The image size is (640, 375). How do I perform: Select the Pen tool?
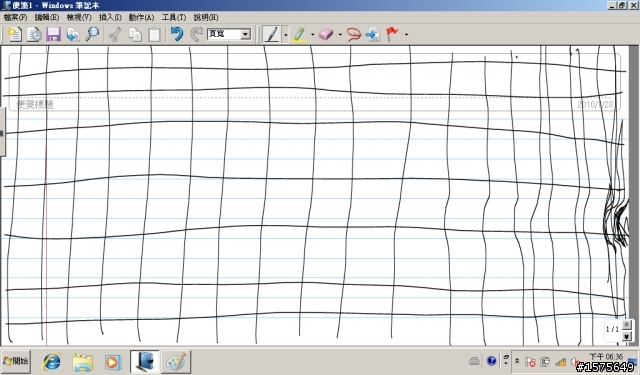[x=271, y=34]
